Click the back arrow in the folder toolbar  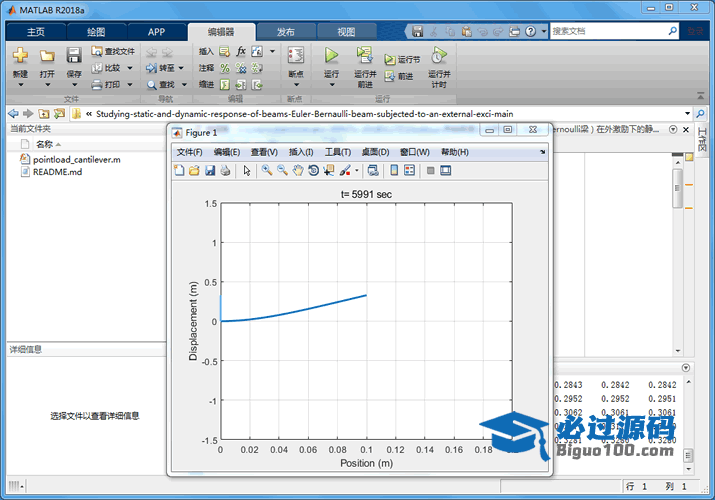14,113
